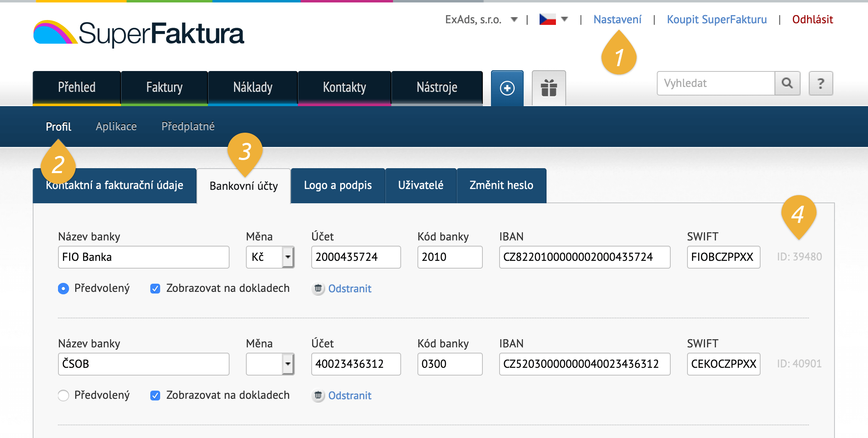Click the SuperFaktura logo
Viewport: 868px width, 438px height.
[138, 33]
